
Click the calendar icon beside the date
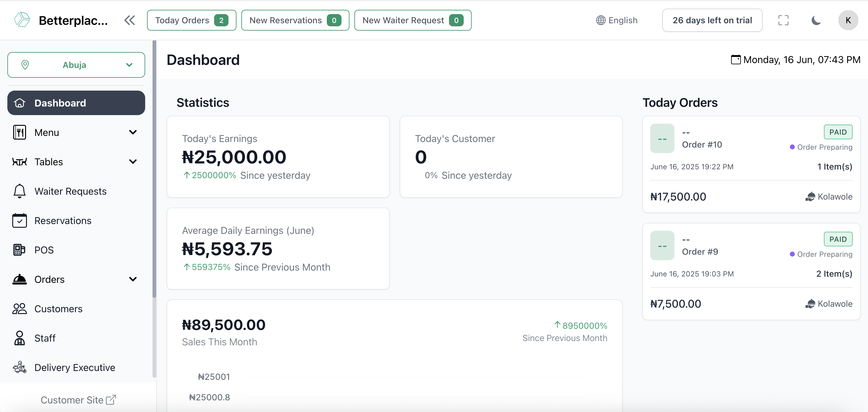tap(736, 60)
